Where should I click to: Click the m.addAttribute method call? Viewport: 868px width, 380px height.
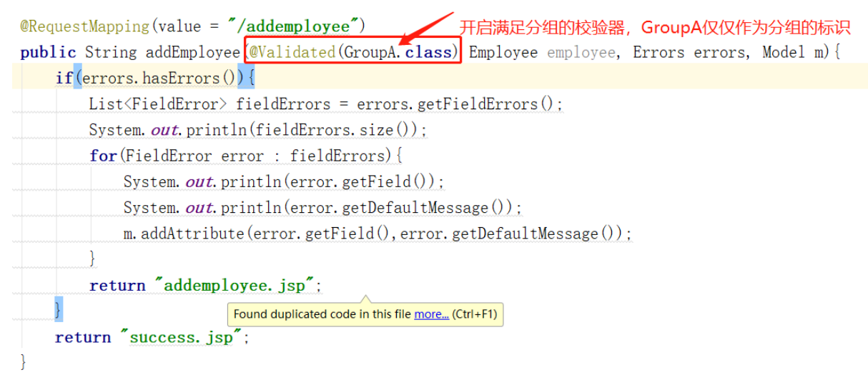pos(184,234)
